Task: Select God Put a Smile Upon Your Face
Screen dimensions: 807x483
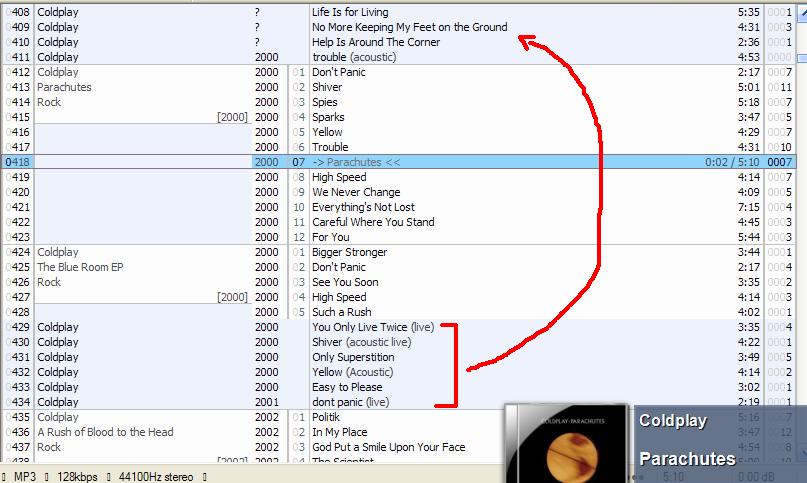Action: point(389,446)
